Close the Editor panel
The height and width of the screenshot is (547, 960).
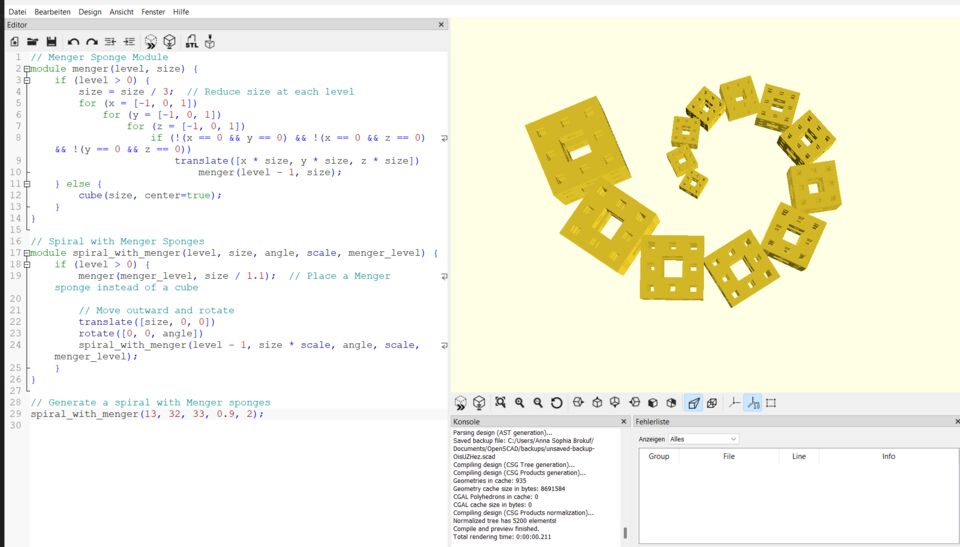pos(441,25)
